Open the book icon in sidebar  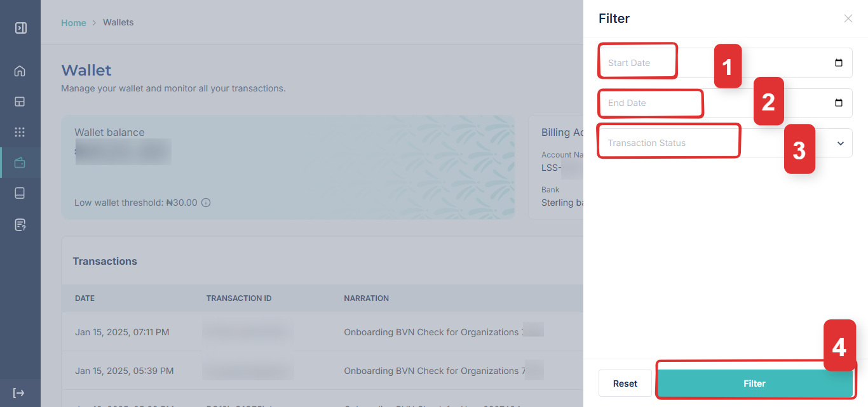pos(20,194)
